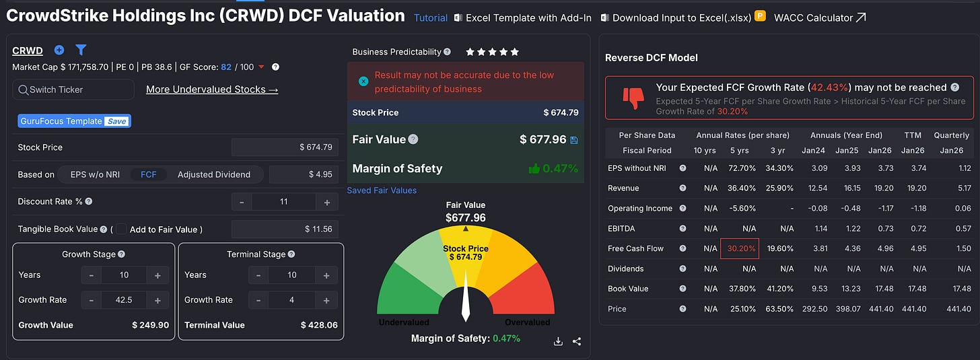Image resolution: width=980 pixels, height=360 pixels.
Task: Decrease the Discount Rate with minus
Action: (x=242, y=202)
